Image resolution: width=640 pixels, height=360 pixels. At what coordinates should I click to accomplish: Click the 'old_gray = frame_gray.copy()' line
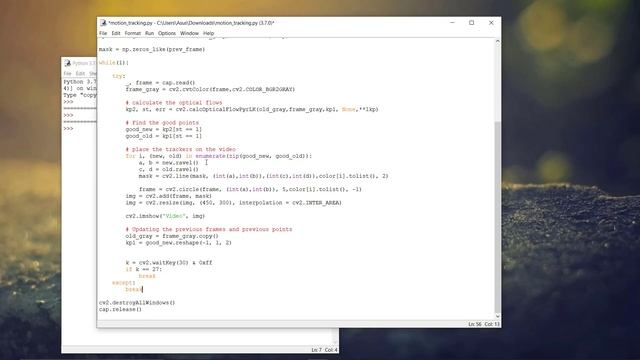pos(172,236)
